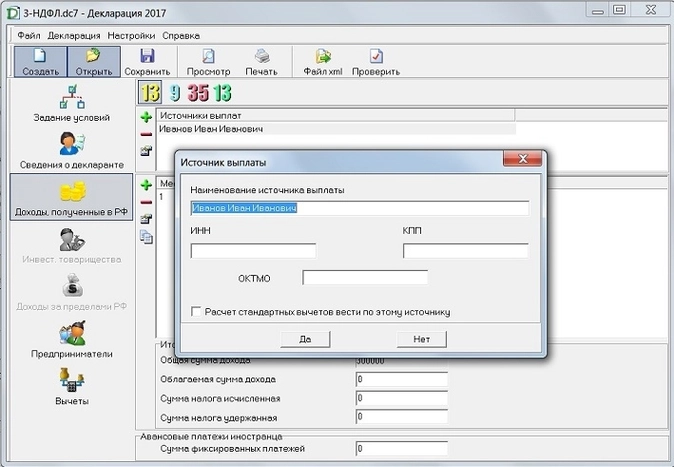Open the Задание условий section

[72, 103]
